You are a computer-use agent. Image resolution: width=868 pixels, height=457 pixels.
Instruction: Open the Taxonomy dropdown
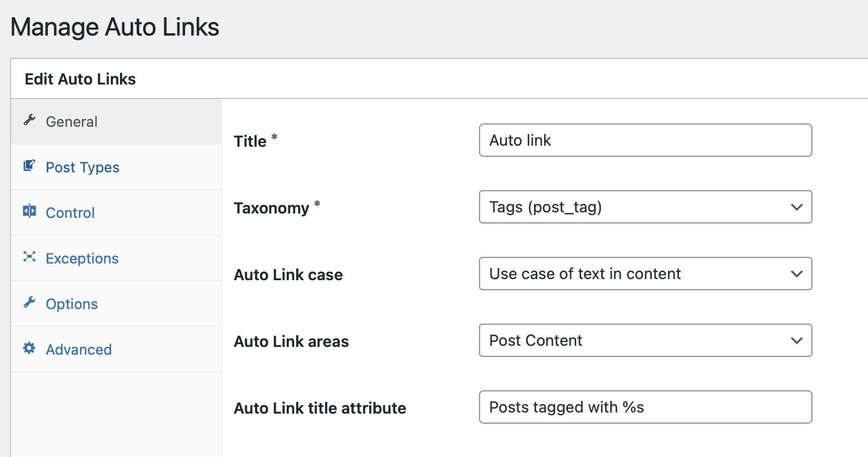tap(645, 207)
